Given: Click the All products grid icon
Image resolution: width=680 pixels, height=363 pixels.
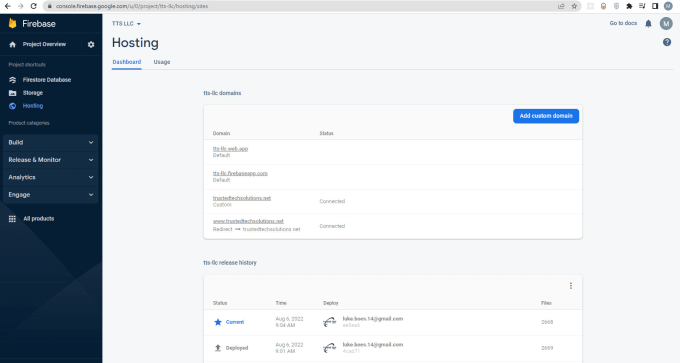Looking at the screenshot, I should point(12,219).
